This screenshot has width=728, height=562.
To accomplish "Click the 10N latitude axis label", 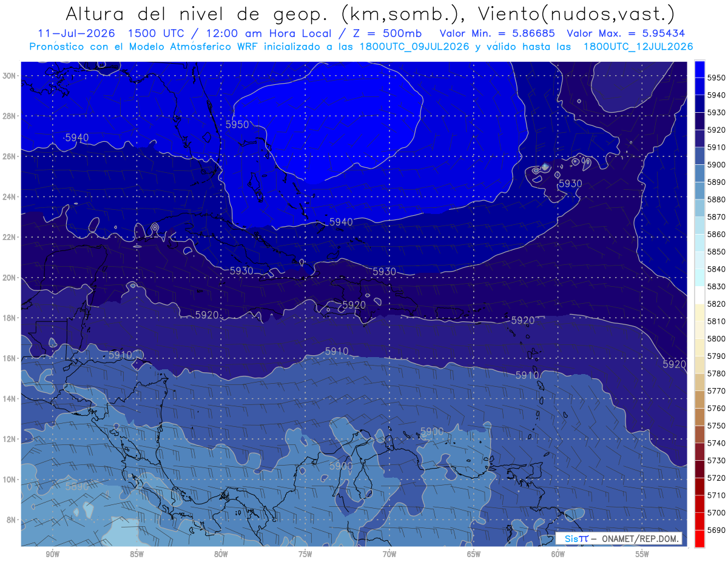I will 8,480.
